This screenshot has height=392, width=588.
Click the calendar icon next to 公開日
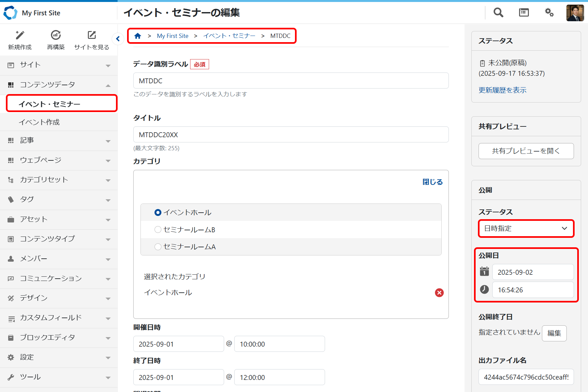[x=484, y=271]
